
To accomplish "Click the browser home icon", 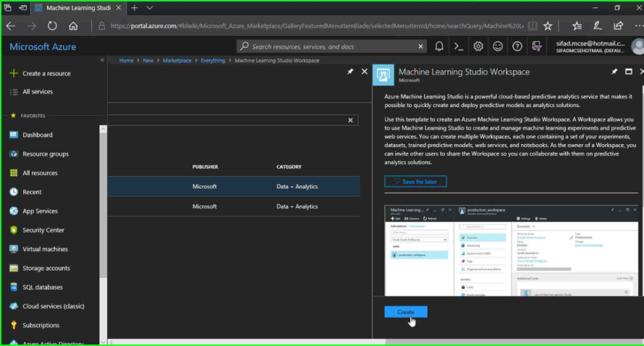I will (x=73, y=26).
